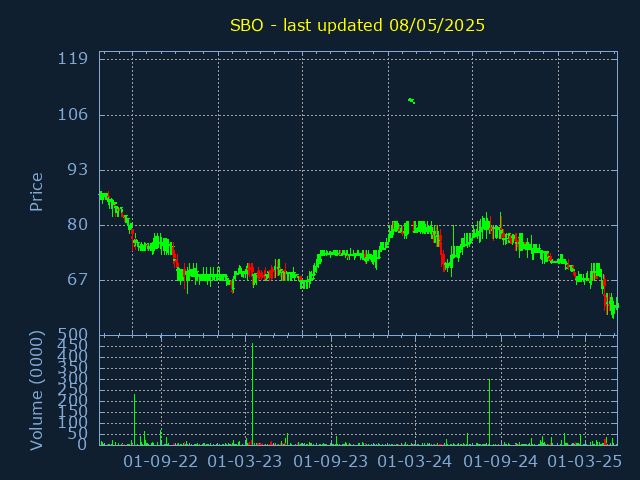The image size is (640, 480).
Task: Click the price axis value 119
Action: [x=73, y=59]
